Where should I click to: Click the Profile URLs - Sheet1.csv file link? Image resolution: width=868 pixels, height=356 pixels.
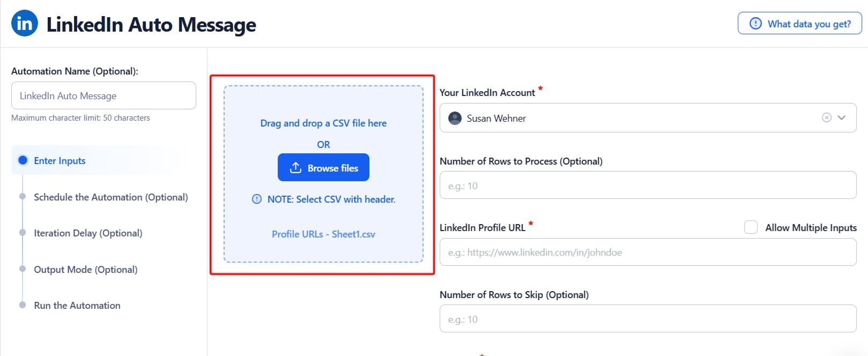[323, 234]
